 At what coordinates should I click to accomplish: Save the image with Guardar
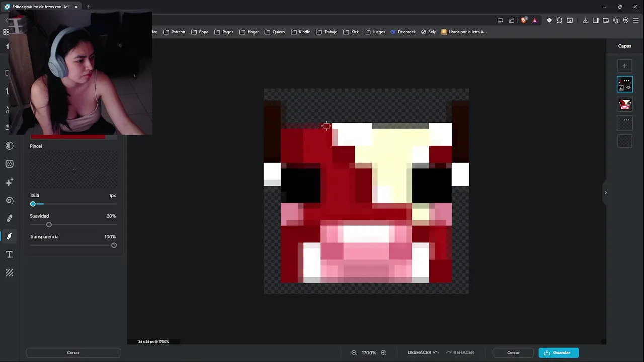click(x=558, y=353)
